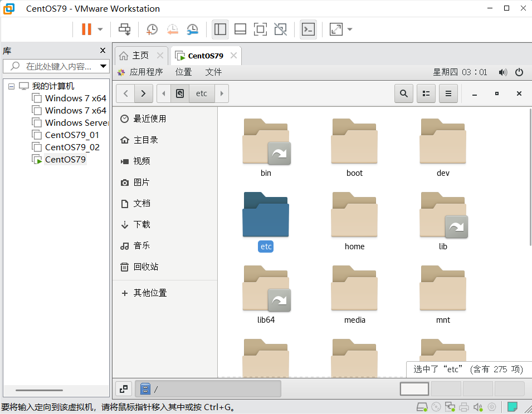
Task: Click the file manager vertical scrollbar
Action: pyautogui.click(x=530, y=177)
